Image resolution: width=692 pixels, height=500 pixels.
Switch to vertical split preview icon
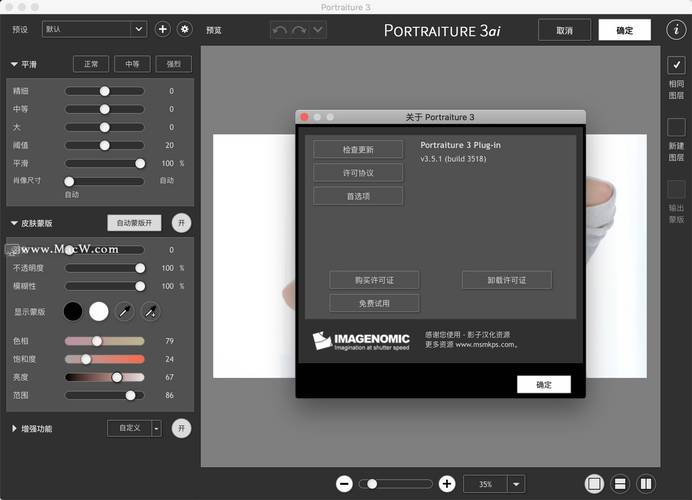click(x=646, y=484)
